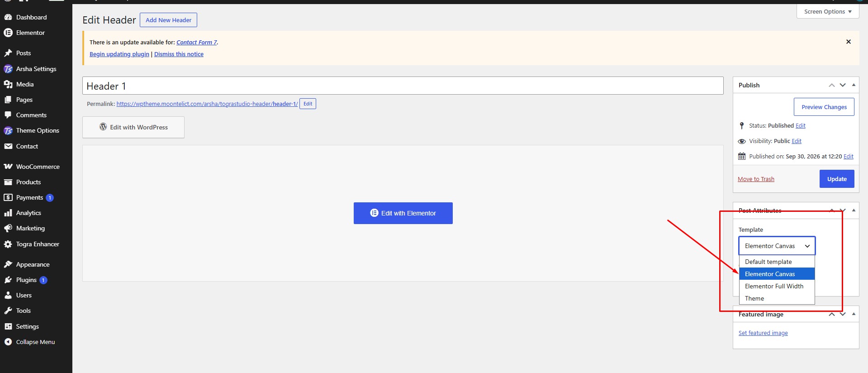Click the Arsha Settings icon
The width and height of the screenshot is (868, 373).
point(8,69)
